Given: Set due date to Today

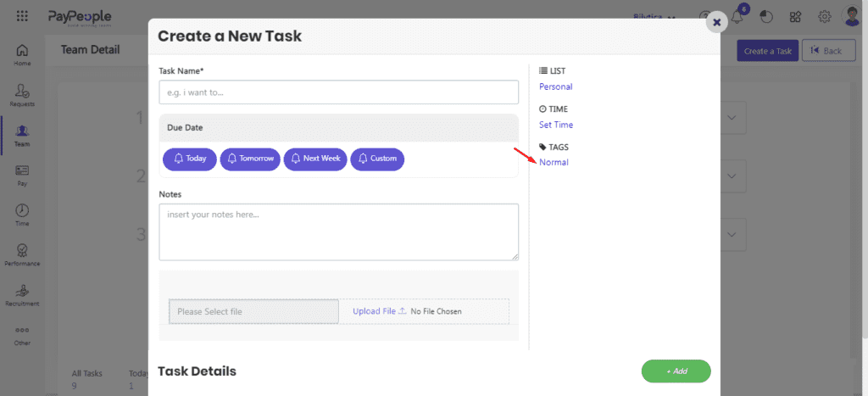Looking at the screenshot, I should (x=190, y=159).
